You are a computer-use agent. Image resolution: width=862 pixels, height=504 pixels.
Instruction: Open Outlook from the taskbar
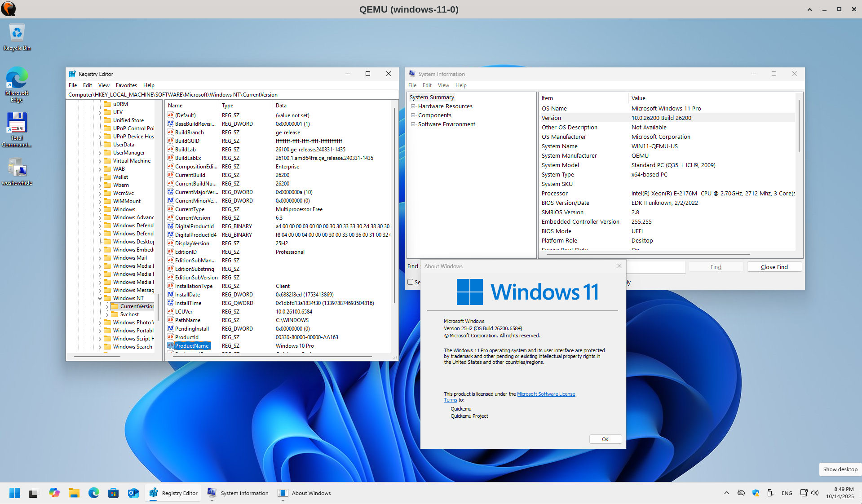pos(133,493)
